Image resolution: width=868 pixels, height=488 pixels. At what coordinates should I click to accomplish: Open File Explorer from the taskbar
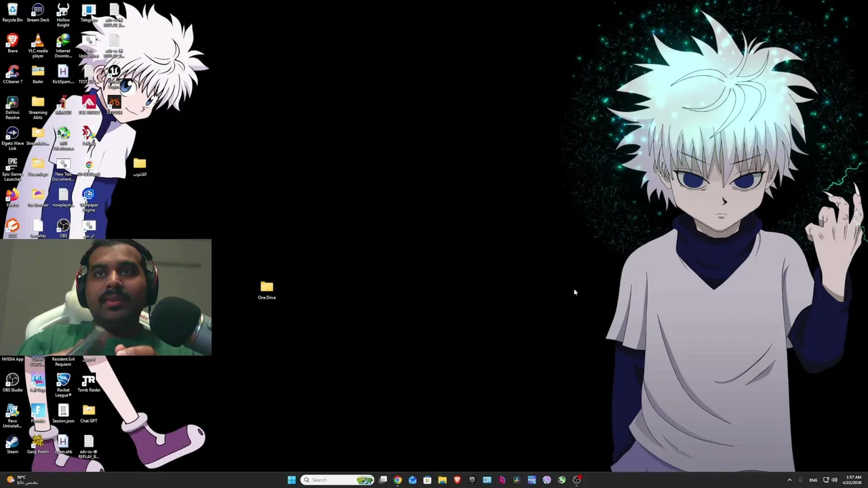coord(442,480)
